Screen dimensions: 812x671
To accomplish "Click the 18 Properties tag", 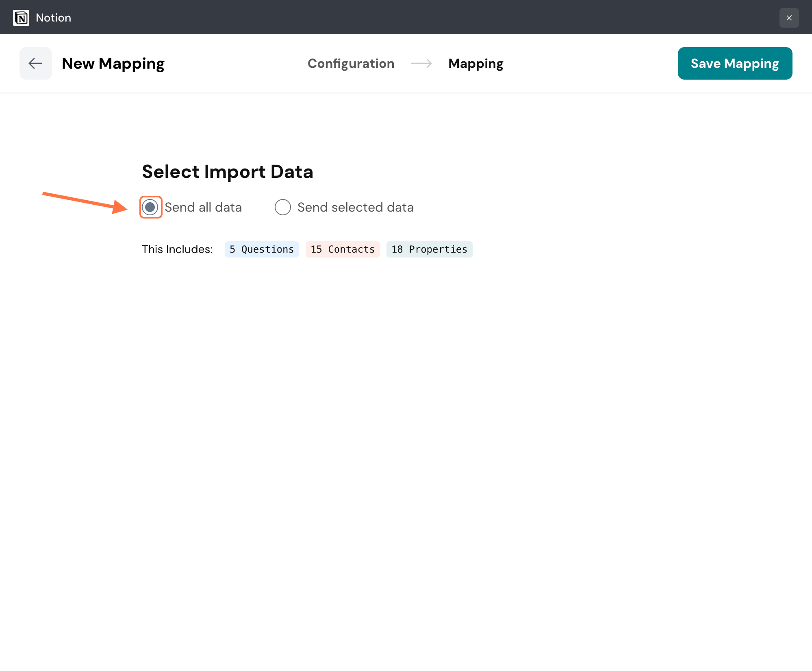I will [429, 249].
